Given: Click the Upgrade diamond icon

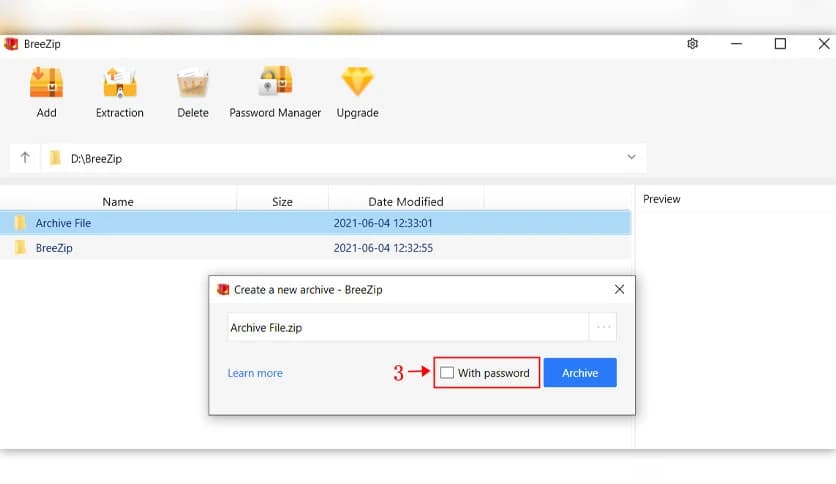Looking at the screenshot, I should coord(357,82).
